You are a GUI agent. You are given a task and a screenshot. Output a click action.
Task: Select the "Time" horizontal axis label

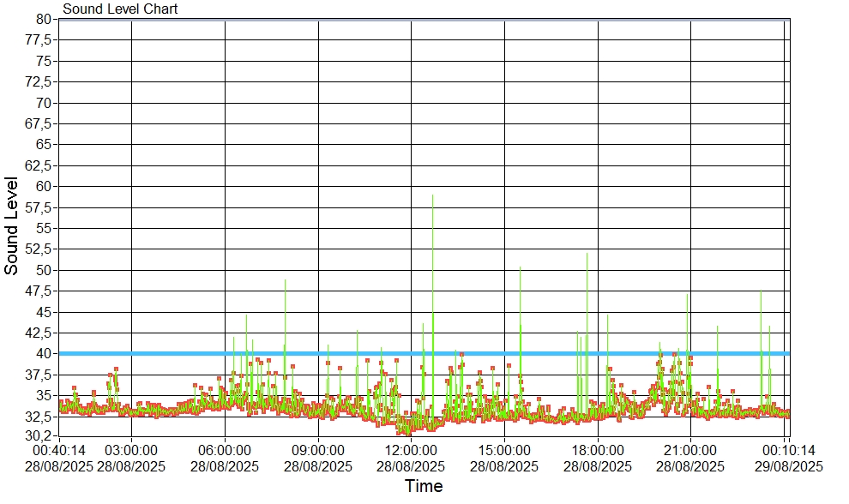pos(424,487)
